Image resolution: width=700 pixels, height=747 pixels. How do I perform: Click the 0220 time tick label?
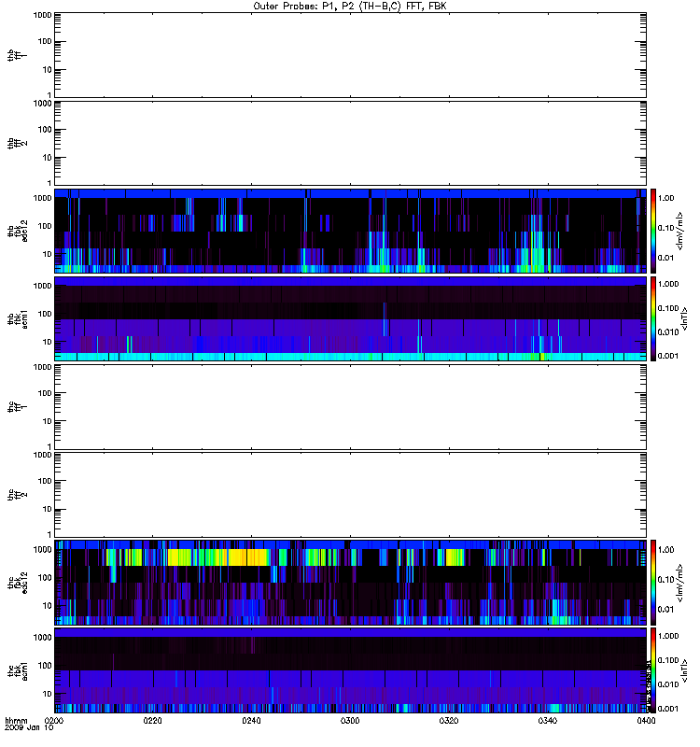pyautogui.click(x=152, y=720)
